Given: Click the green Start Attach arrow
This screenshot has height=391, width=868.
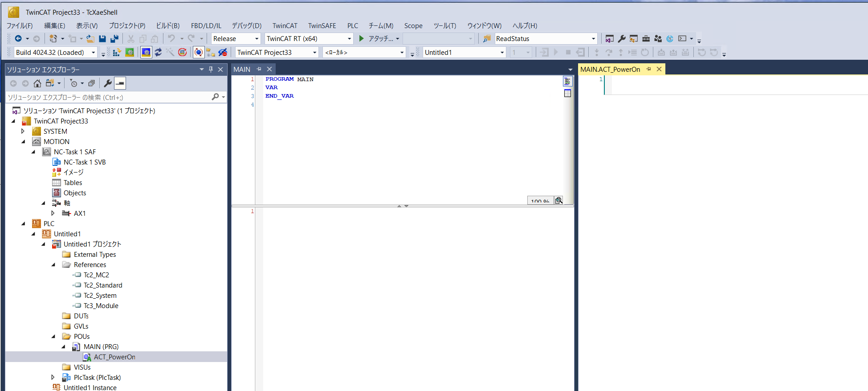Looking at the screenshot, I should point(362,39).
